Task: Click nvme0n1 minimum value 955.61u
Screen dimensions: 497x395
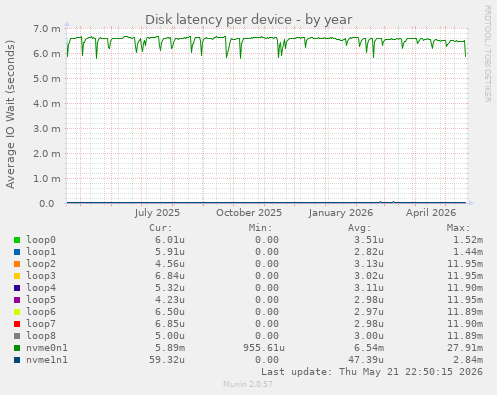Action: pyautogui.click(x=264, y=348)
